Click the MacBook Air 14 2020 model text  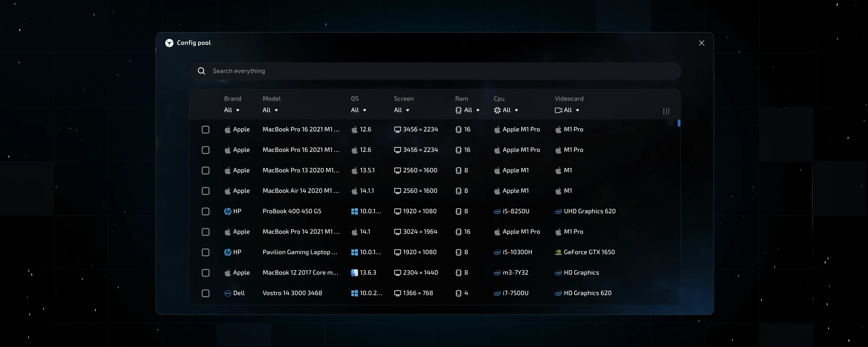point(301,191)
